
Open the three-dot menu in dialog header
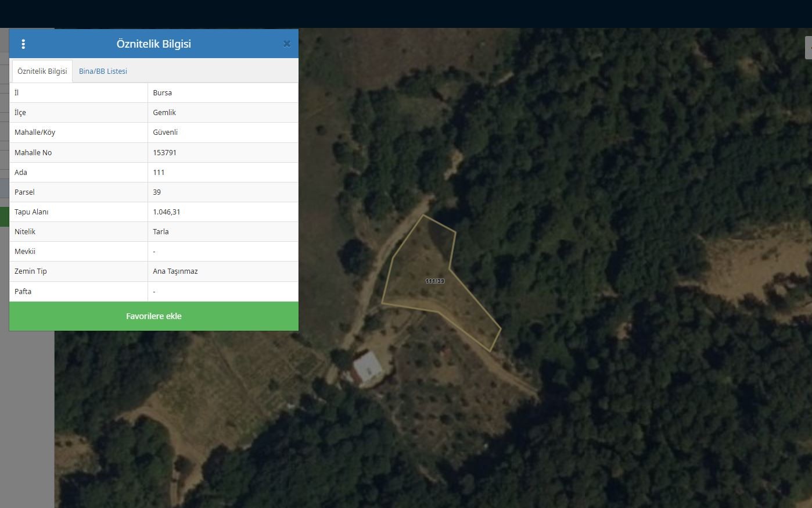23,44
